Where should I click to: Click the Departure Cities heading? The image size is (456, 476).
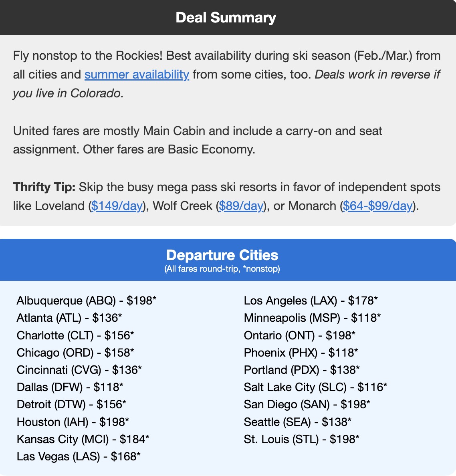point(222,255)
